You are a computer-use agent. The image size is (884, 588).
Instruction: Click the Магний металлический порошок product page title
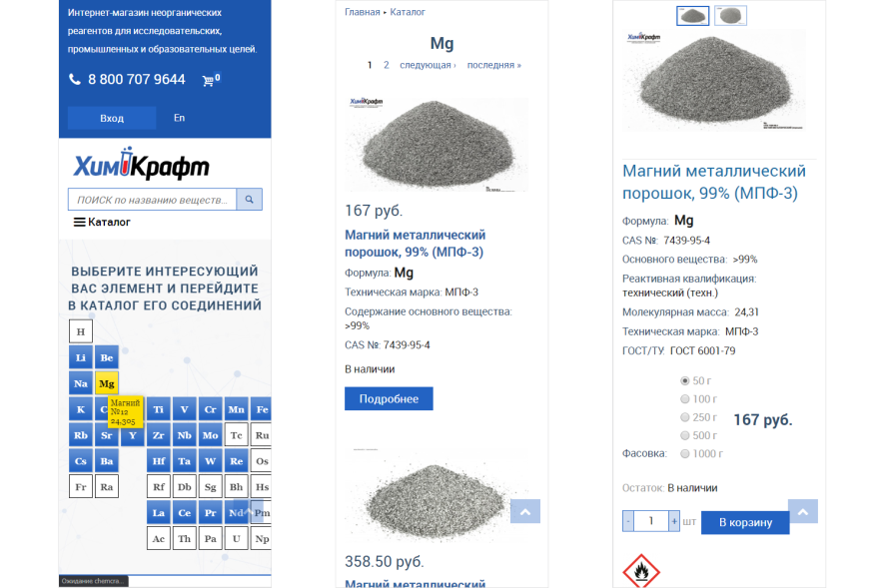[x=714, y=182]
